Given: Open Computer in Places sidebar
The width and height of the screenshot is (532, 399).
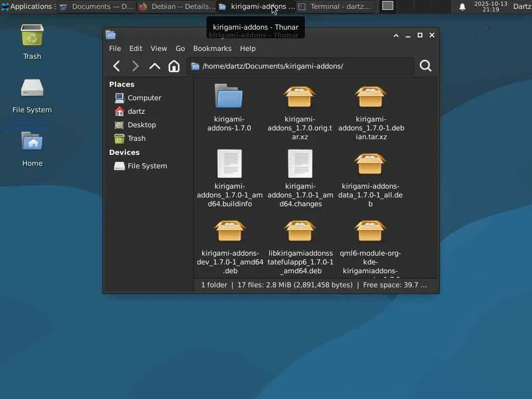Looking at the screenshot, I should coord(138,98).
